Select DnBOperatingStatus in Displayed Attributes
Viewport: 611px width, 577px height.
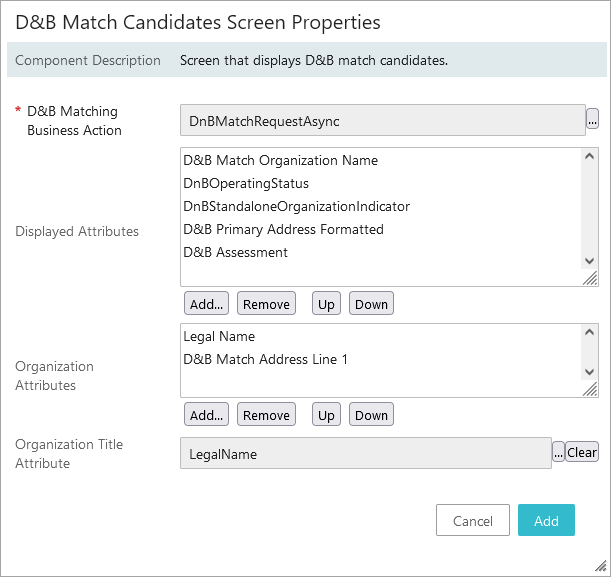tap(246, 183)
